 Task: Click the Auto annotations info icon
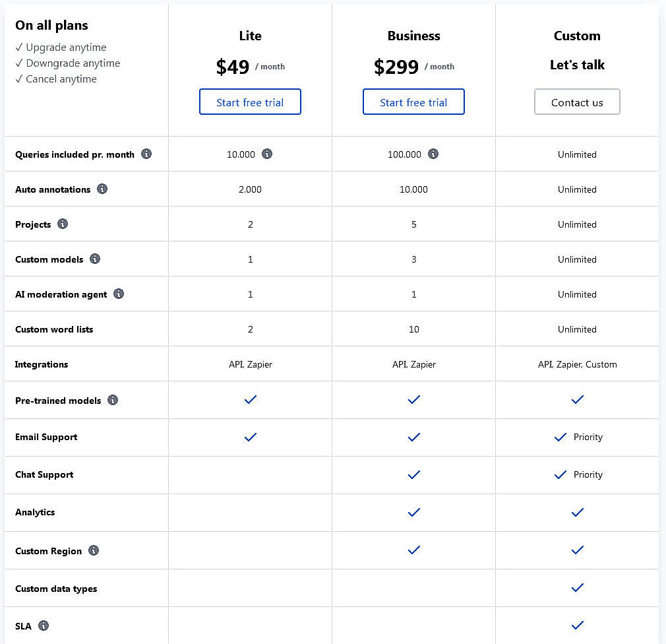click(x=102, y=189)
